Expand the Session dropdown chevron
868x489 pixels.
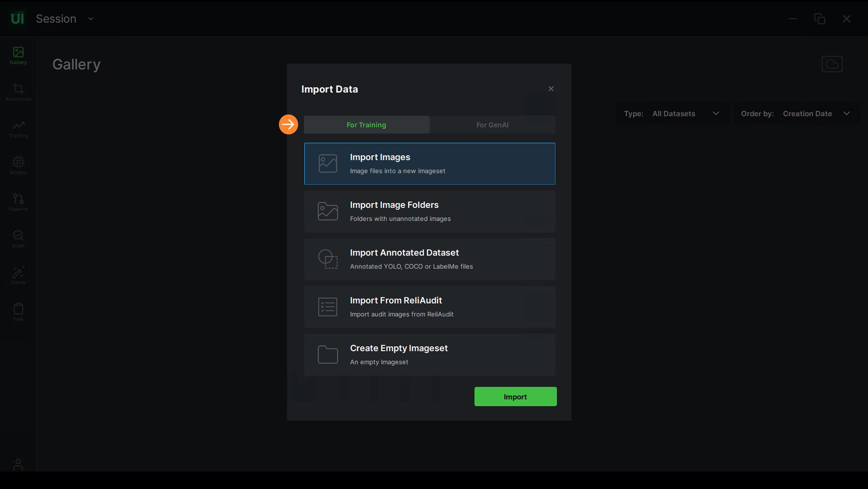pyautogui.click(x=91, y=19)
